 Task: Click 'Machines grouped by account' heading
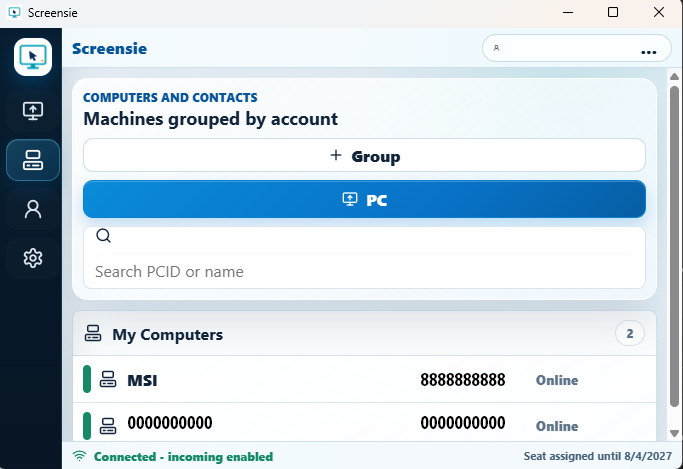(x=210, y=119)
